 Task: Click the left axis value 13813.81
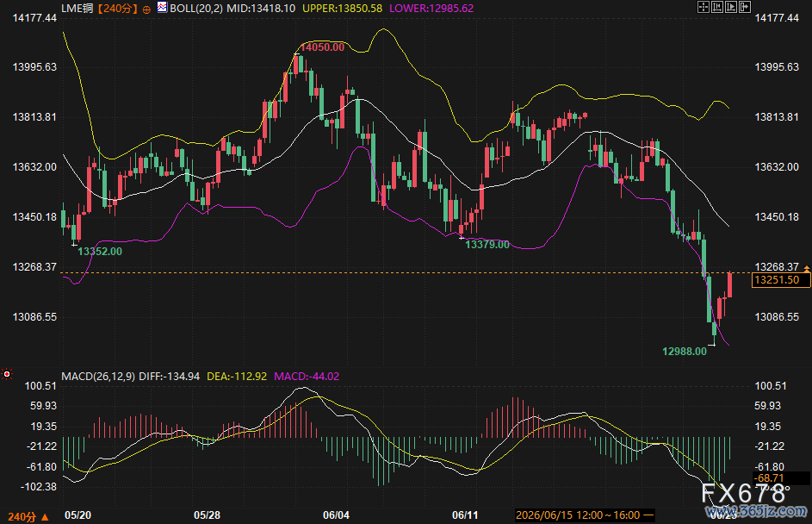34,116
